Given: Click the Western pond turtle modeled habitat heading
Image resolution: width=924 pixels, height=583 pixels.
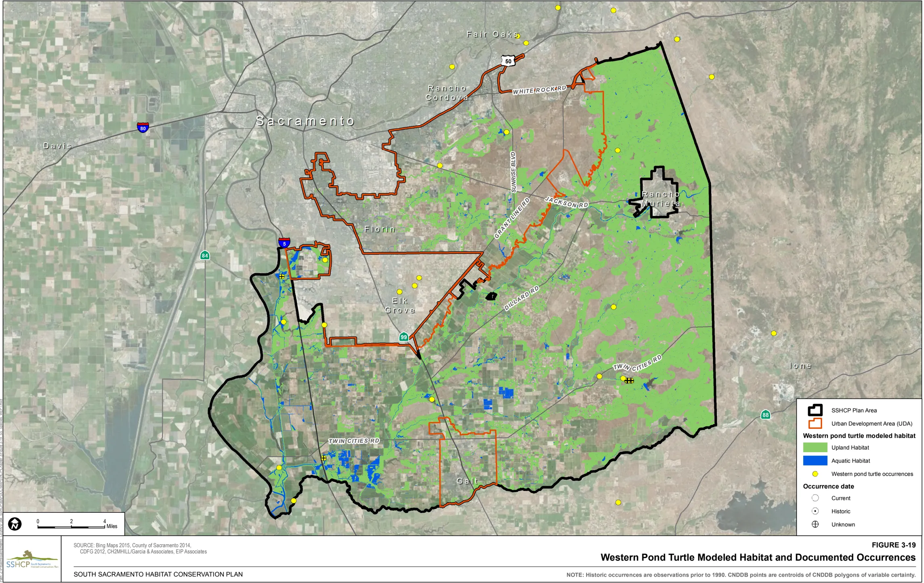Looking at the screenshot, I should pyautogui.click(x=859, y=436).
